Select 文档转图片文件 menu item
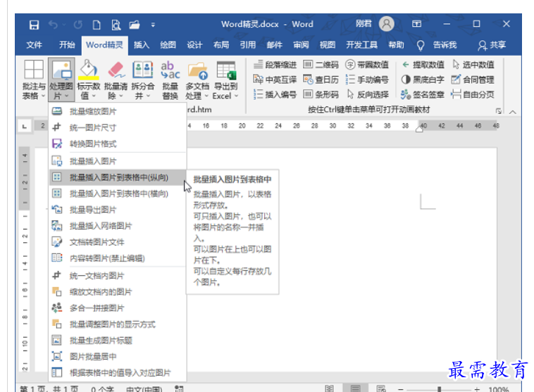The image size is (534, 392). pyautogui.click(x=118, y=242)
